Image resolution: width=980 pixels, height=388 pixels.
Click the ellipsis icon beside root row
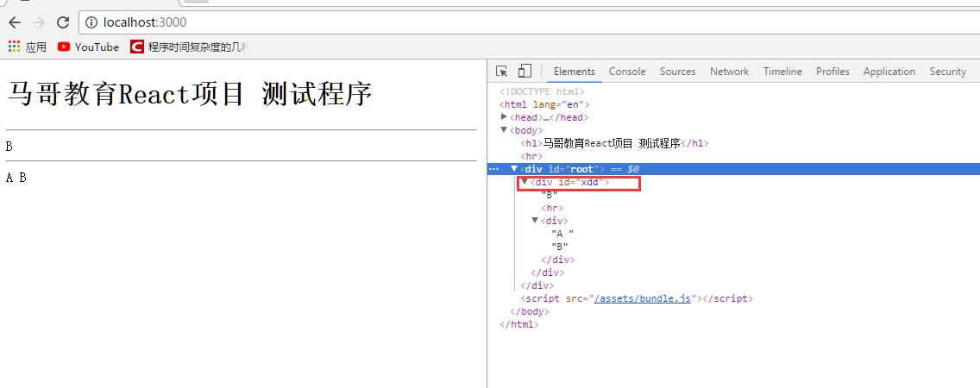[493, 169]
